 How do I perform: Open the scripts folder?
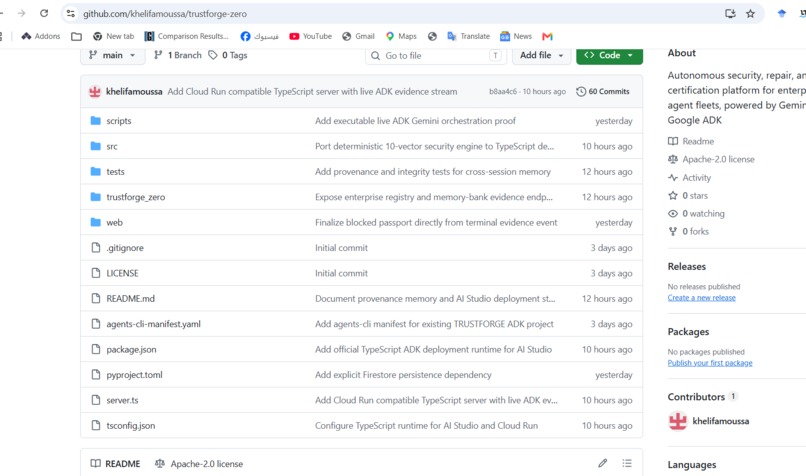pyautogui.click(x=119, y=121)
